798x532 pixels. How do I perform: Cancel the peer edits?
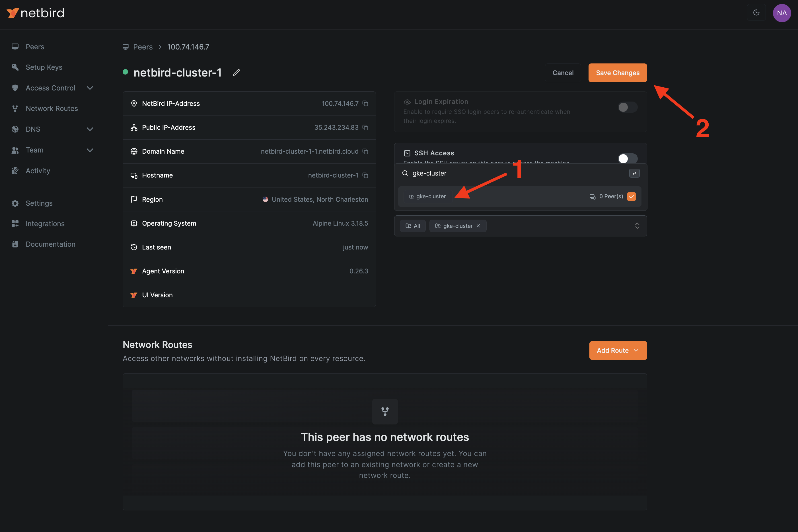click(x=563, y=73)
